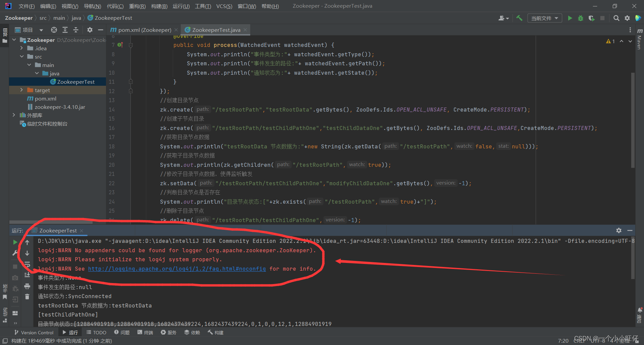The image size is (644, 345).
Task: Open the 工具 menu
Action: (203, 6)
